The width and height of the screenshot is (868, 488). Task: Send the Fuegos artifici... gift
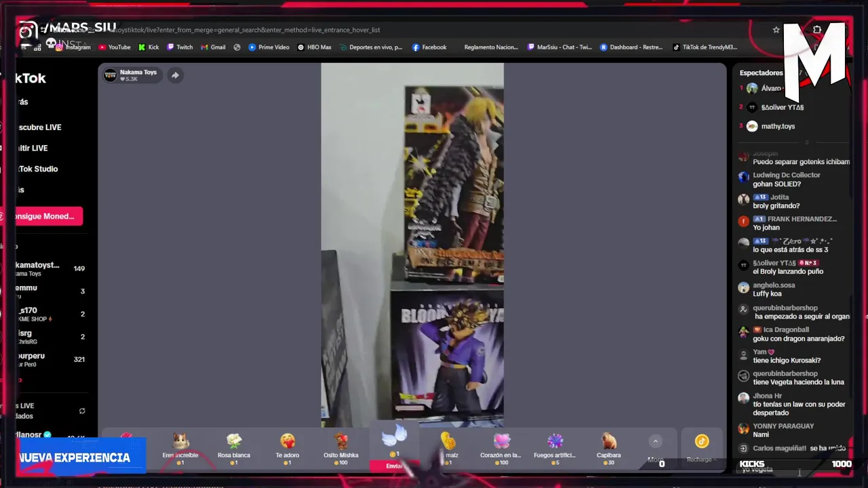point(555,449)
